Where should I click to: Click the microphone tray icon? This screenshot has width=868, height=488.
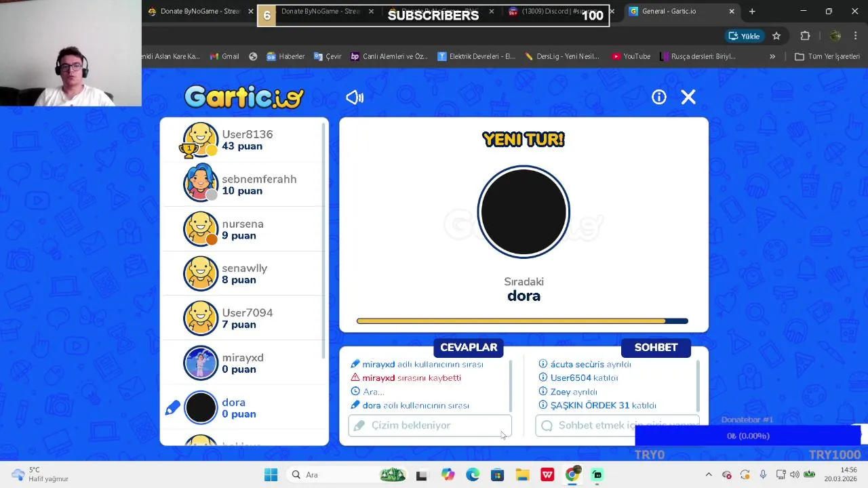763,474
